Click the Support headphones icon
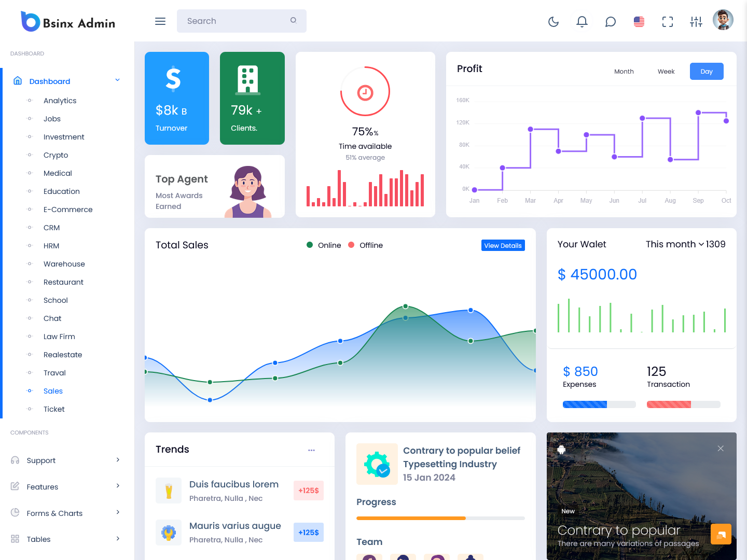Viewport: 747px width, 560px height. tap(15, 460)
